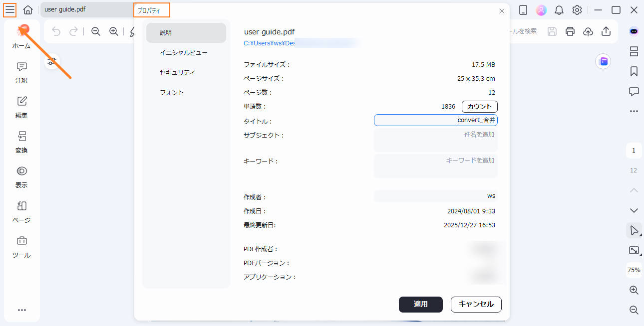Print the current document
The height and width of the screenshot is (326, 644).
pos(570,31)
